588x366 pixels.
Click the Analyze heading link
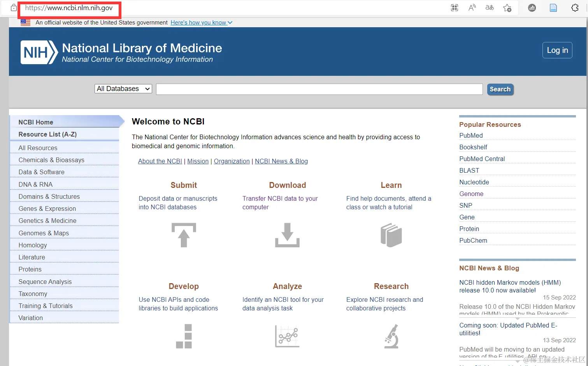tap(287, 286)
